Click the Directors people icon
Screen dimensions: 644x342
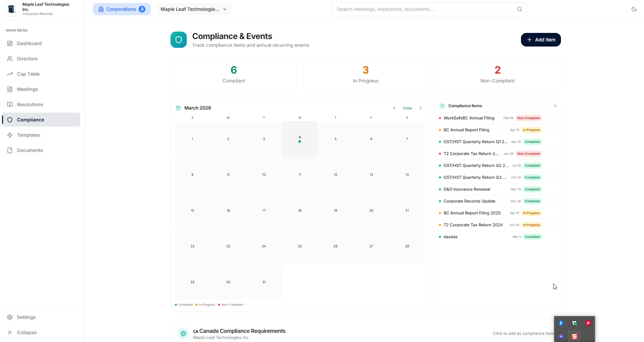(x=10, y=59)
